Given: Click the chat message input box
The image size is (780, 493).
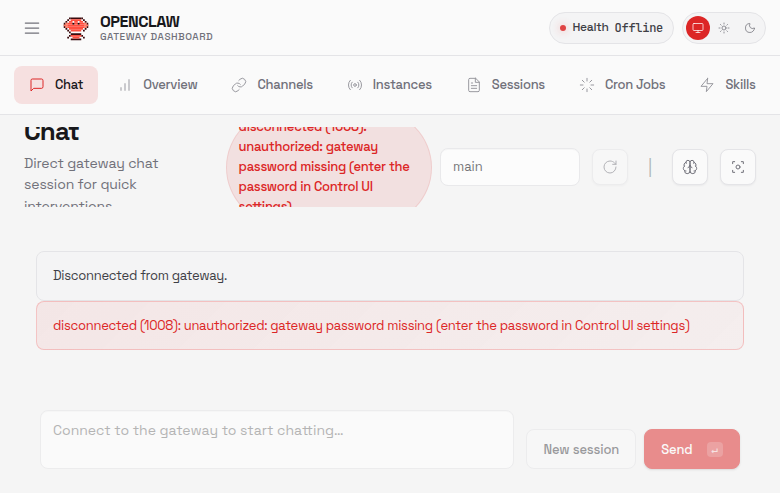Looking at the screenshot, I should (277, 439).
